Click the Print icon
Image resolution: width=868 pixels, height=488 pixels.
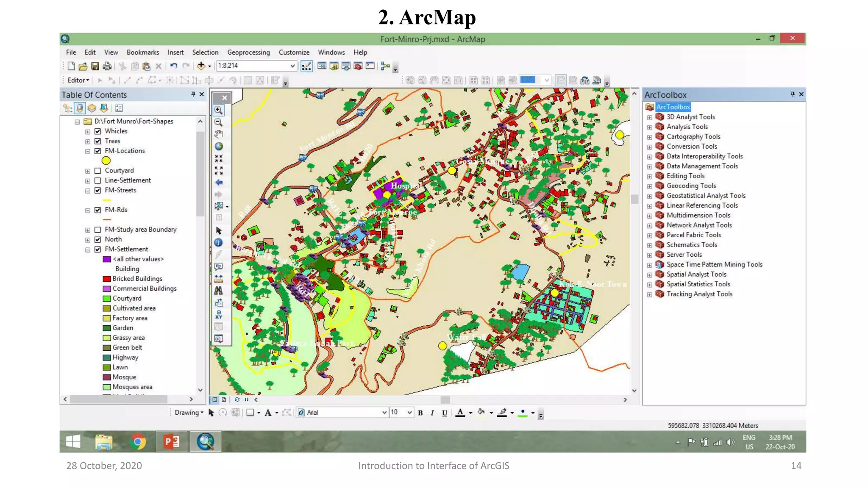[107, 66]
